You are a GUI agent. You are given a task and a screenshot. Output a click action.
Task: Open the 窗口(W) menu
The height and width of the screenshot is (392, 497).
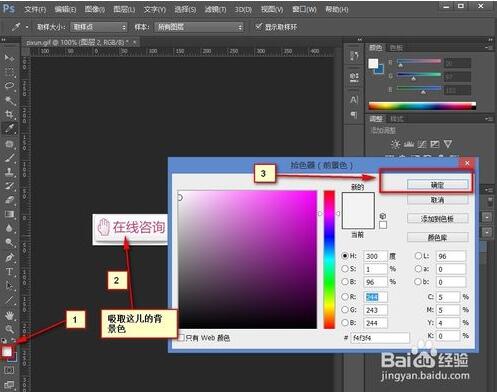[304, 9]
